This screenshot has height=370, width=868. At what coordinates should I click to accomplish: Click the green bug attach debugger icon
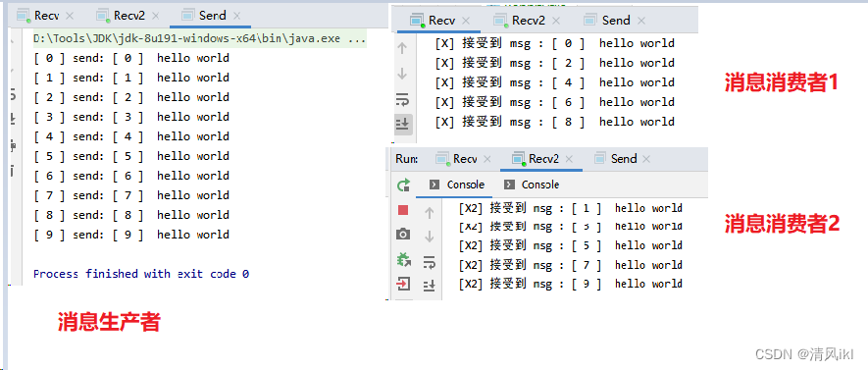point(403,259)
